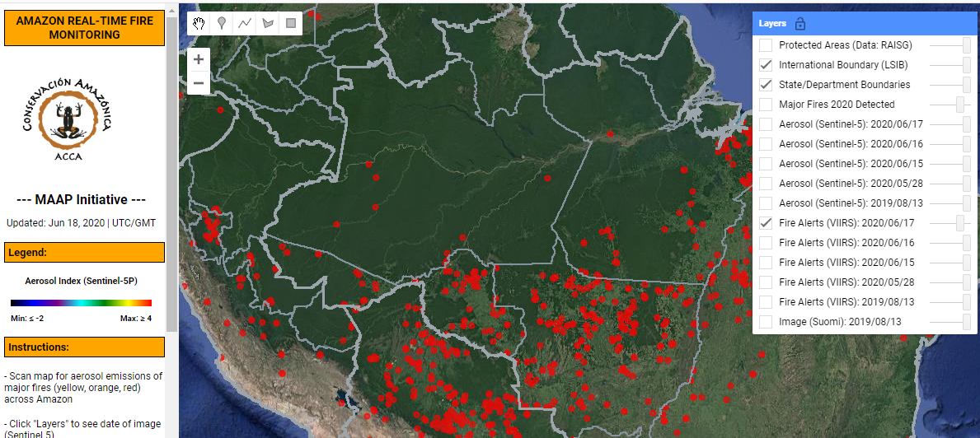The height and width of the screenshot is (438, 980).
Task: Enable Aerosol (Sentinel-5) 2020/06/17 layer
Action: pos(766,124)
